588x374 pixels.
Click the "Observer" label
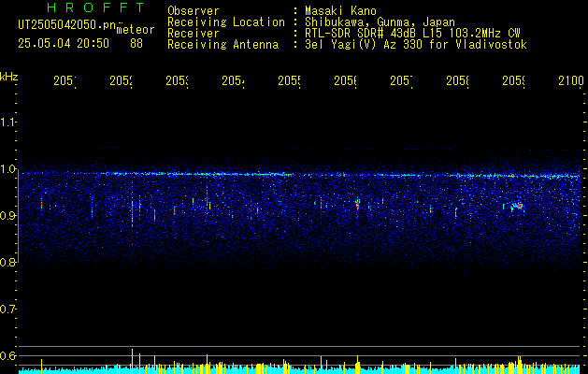194,10
